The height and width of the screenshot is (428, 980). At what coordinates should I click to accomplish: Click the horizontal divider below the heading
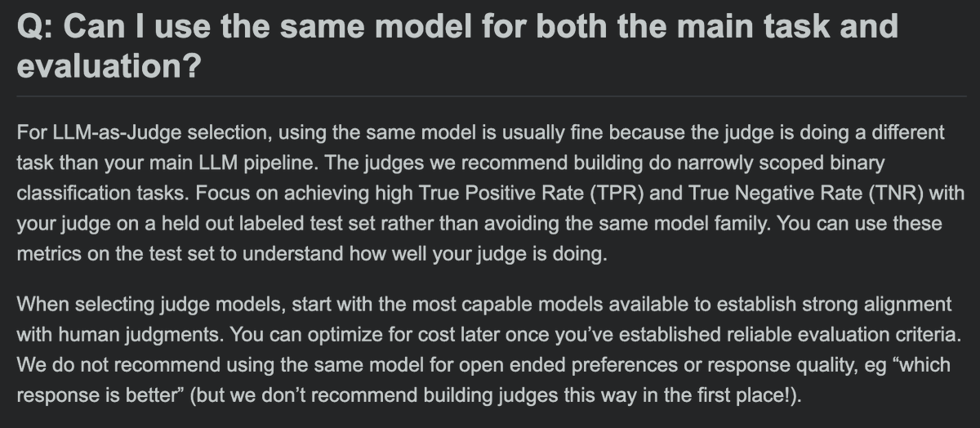coord(490,96)
